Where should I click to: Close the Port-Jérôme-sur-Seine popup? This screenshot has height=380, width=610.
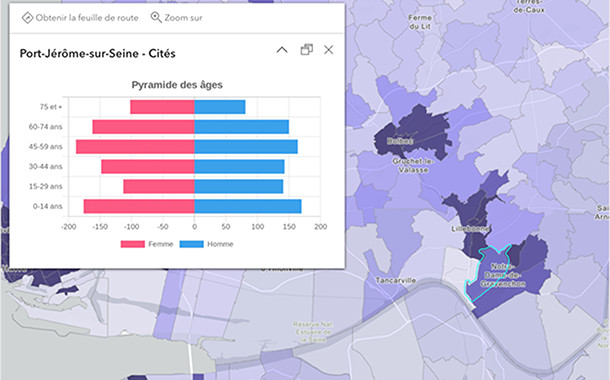(329, 50)
